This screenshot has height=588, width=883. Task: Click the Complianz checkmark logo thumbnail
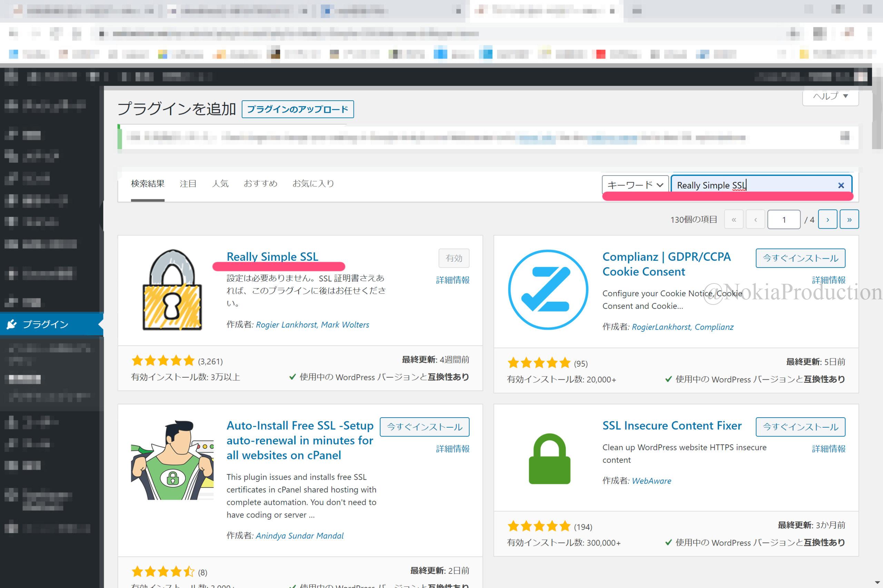click(548, 290)
